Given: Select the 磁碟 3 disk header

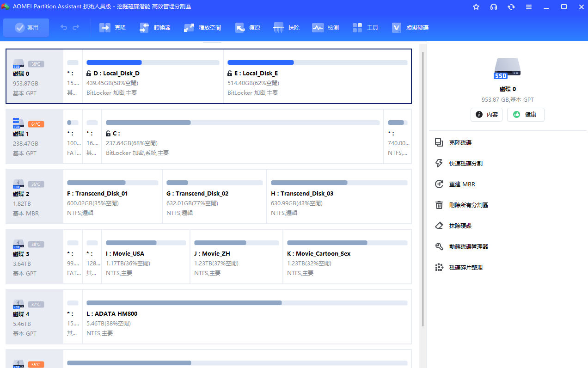Looking at the screenshot, I should [x=35, y=257].
